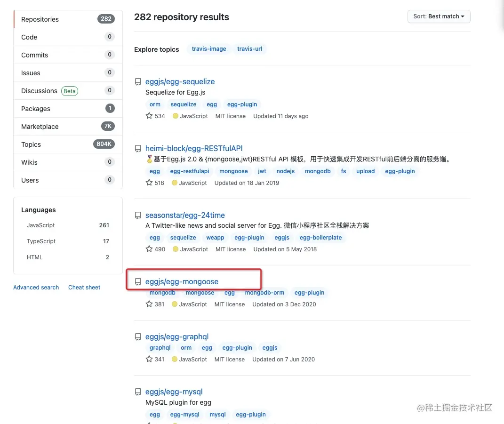Viewport: 504px width, 424px height.
Task: Click repo icon beside eggjs/egg-graphql
Action: pos(138,337)
